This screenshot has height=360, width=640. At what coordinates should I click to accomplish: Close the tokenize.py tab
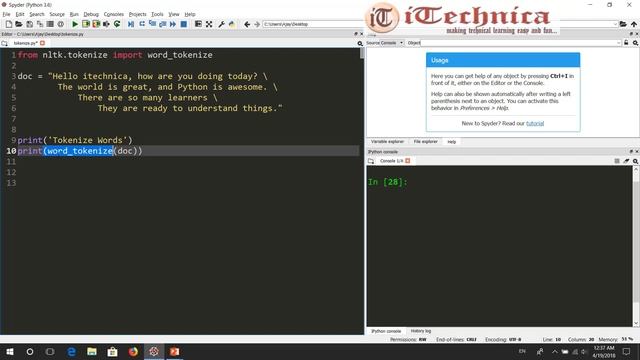pos(42,43)
